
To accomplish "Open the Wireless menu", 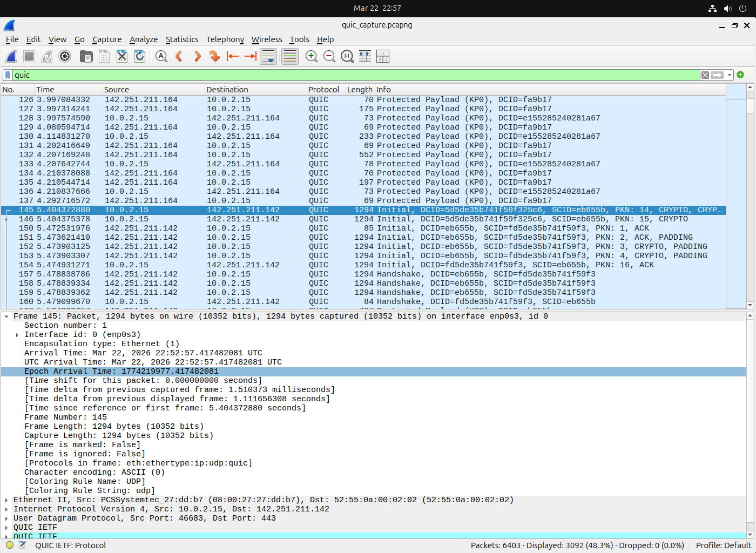I will pyautogui.click(x=267, y=39).
